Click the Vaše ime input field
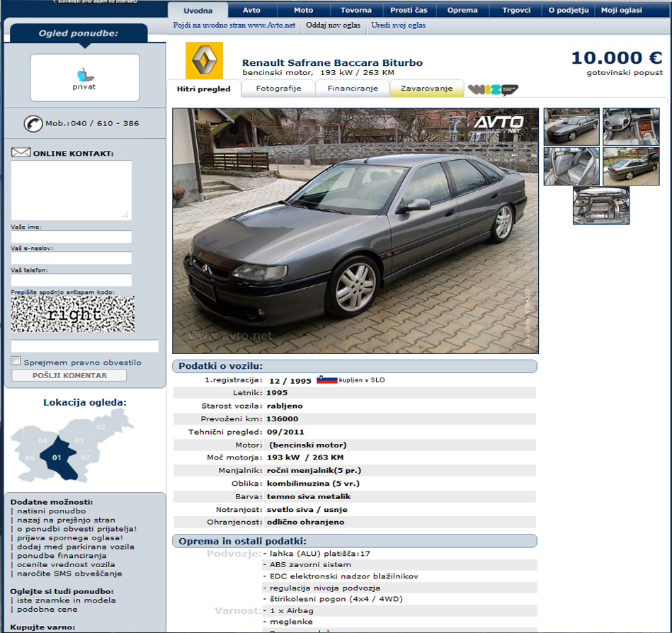This screenshot has width=672, height=633. [x=71, y=236]
